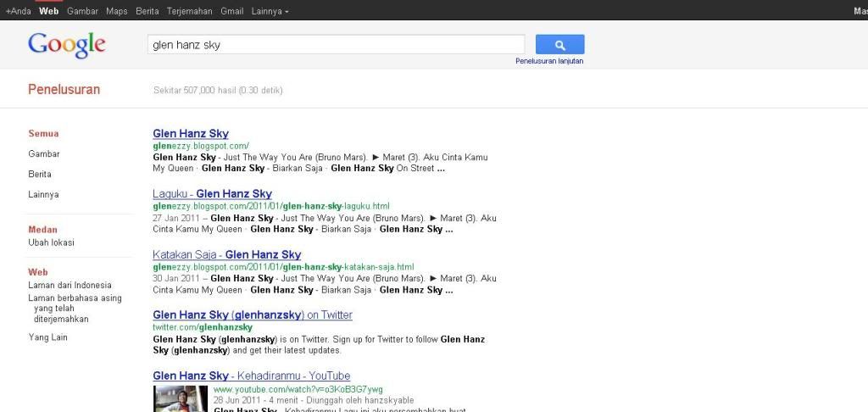Viewport: 868px width, 412px height.
Task: Open Terjemahan in the top bar
Action: click(189, 11)
